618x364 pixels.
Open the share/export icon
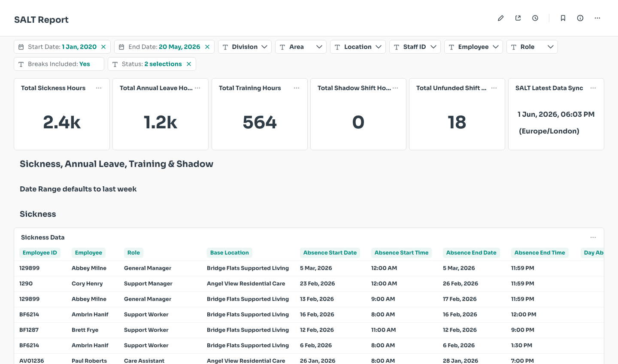tap(518, 18)
